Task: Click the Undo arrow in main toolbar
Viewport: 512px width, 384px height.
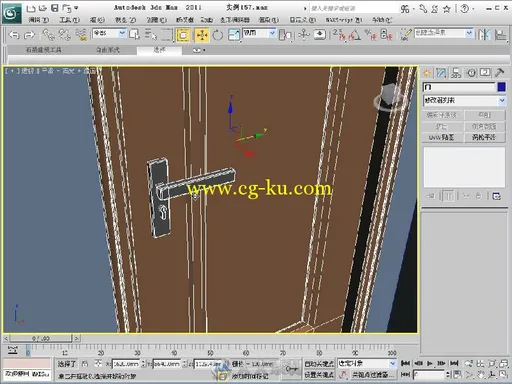Action: 14,35
